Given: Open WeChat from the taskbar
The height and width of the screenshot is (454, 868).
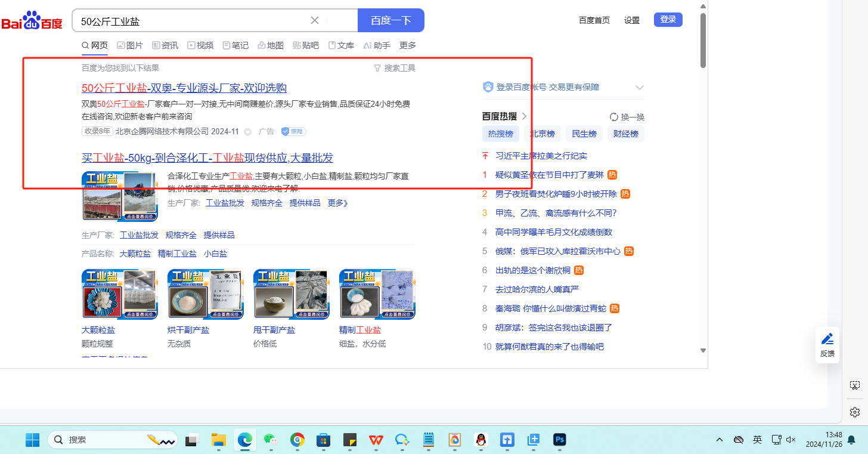Looking at the screenshot, I should [271, 440].
